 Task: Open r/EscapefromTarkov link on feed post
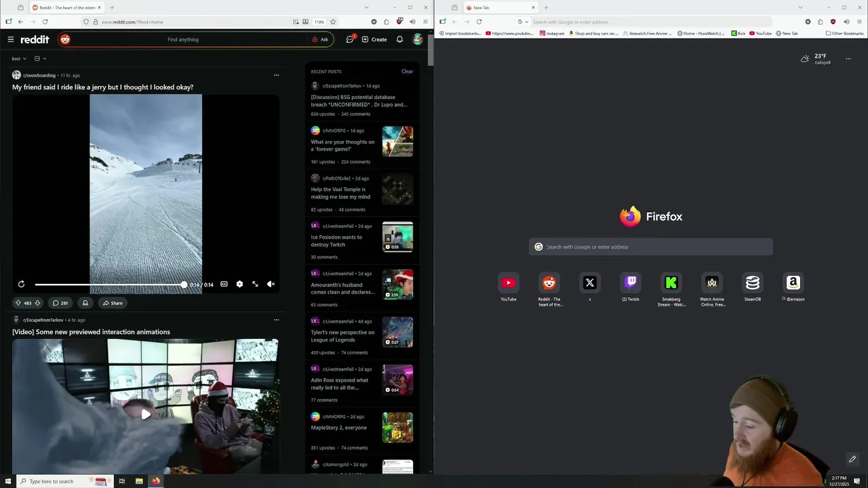click(43, 320)
